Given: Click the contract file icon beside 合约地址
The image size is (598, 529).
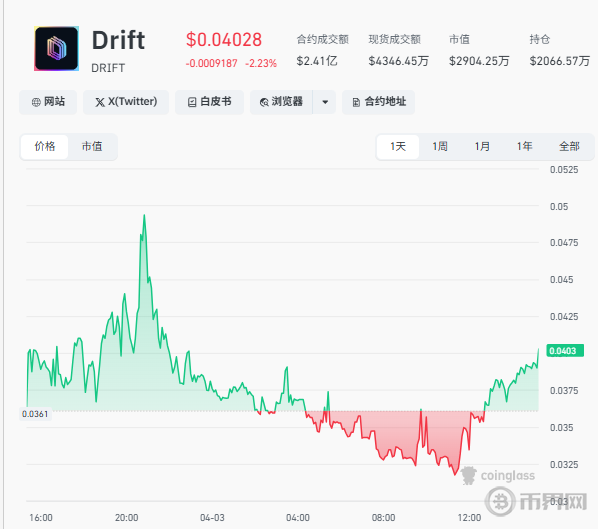Looking at the screenshot, I should tap(356, 102).
